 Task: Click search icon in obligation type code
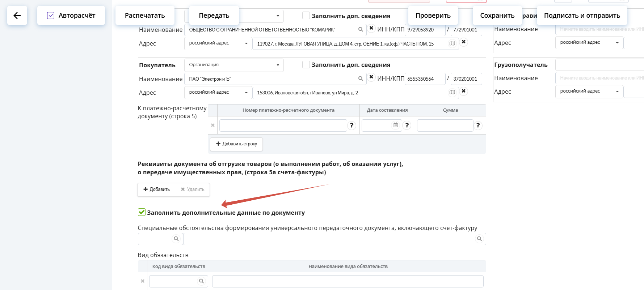click(x=201, y=281)
